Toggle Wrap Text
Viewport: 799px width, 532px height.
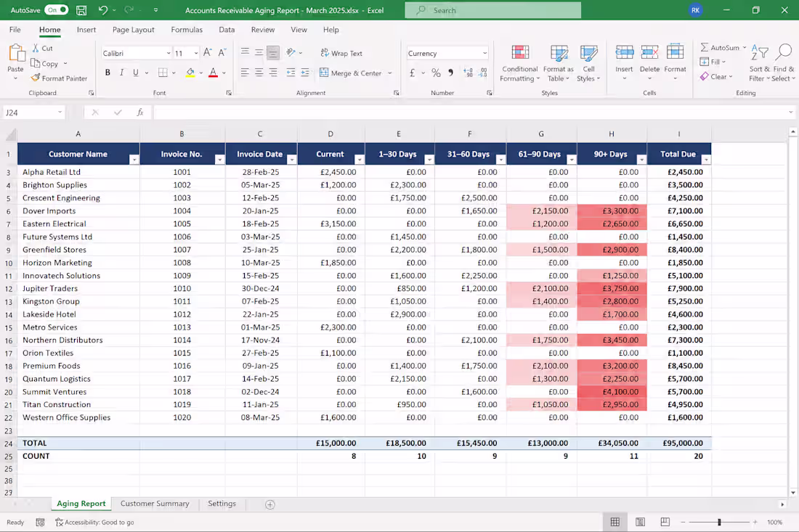pyautogui.click(x=341, y=53)
